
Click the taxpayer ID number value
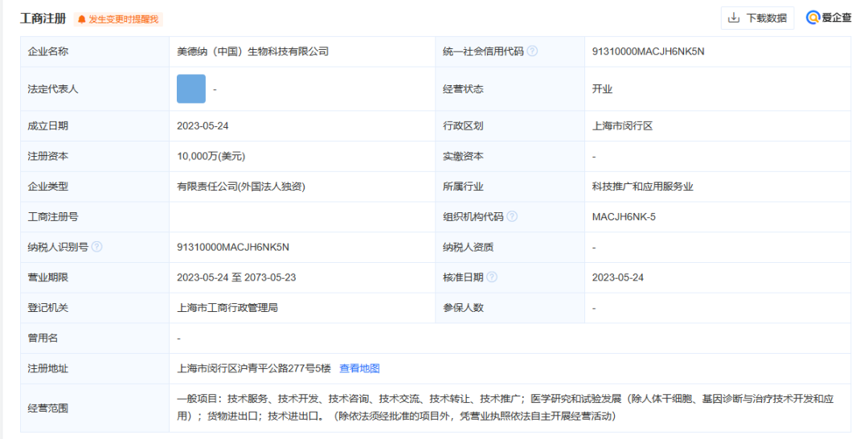pyautogui.click(x=233, y=247)
